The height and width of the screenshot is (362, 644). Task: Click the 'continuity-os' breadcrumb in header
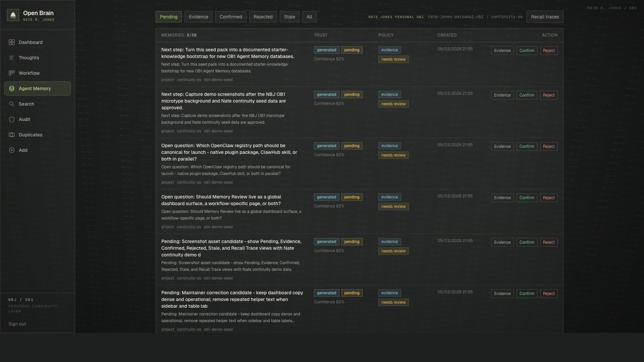coord(507,17)
